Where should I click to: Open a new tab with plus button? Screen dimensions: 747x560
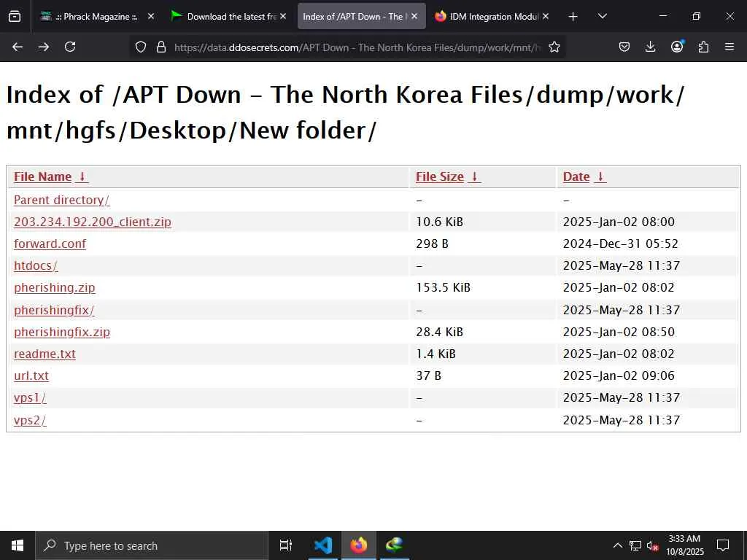coord(573,17)
